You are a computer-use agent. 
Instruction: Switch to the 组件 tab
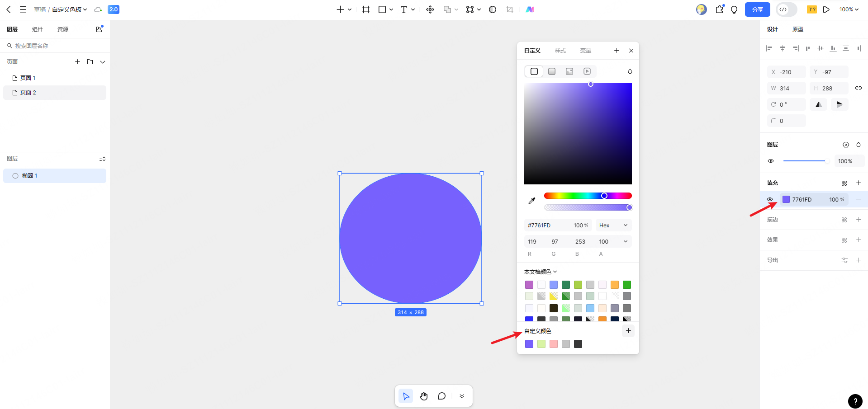pos(38,29)
